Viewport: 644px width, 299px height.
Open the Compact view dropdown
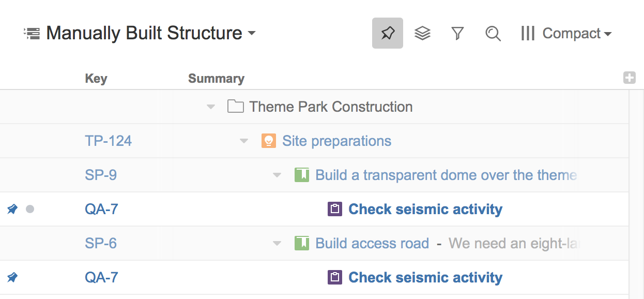point(566,34)
